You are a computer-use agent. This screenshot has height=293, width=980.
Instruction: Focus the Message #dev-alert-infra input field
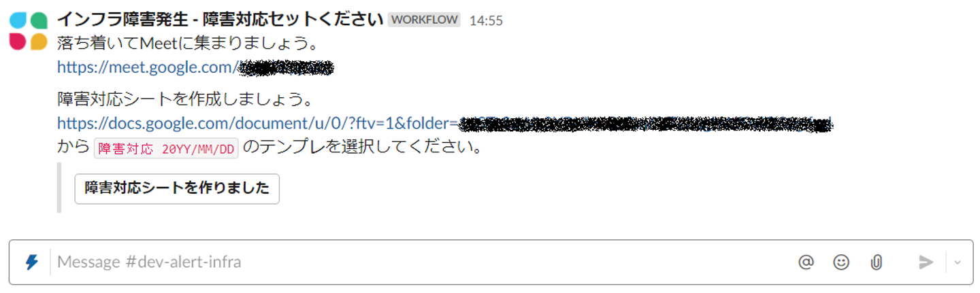[422, 262]
